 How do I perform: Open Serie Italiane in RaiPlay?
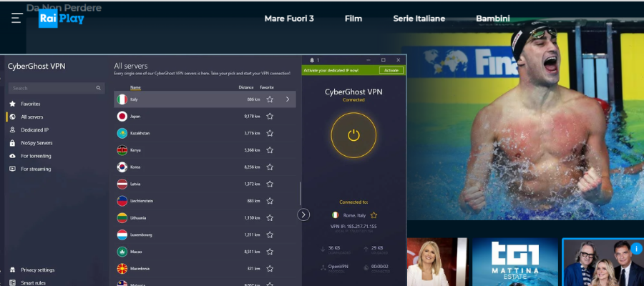point(419,19)
